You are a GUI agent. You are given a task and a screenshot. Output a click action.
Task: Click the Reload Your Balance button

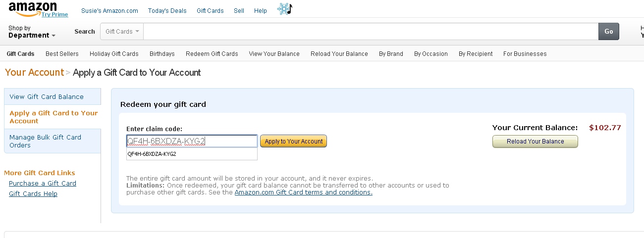click(x=535, y=142)
